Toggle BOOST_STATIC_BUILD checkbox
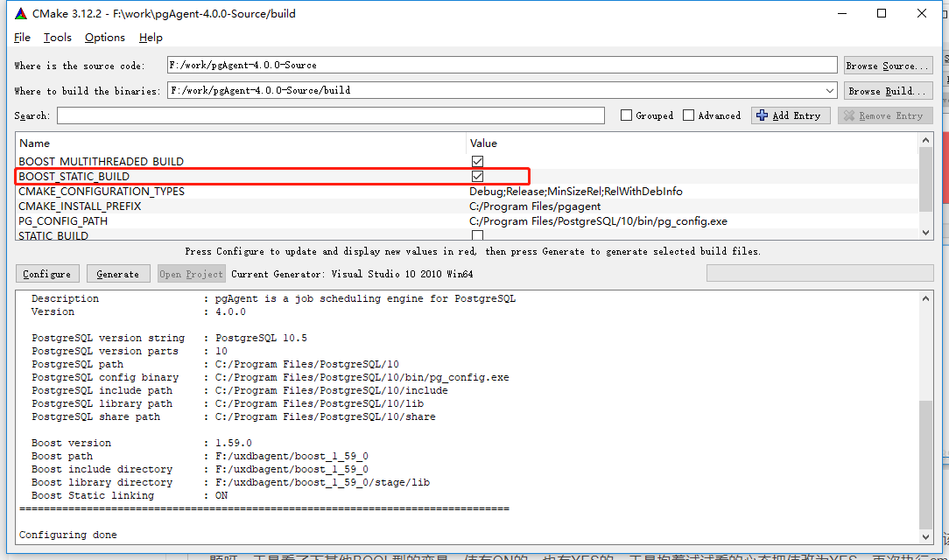The height and width of the screenshot is (560, 949). tap(477, 177)
